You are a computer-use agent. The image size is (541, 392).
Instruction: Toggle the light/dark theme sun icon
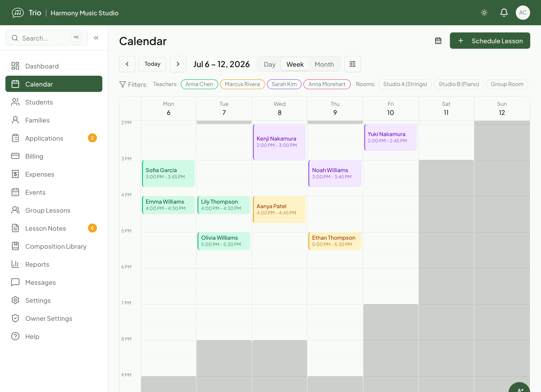tap(484, 13)
